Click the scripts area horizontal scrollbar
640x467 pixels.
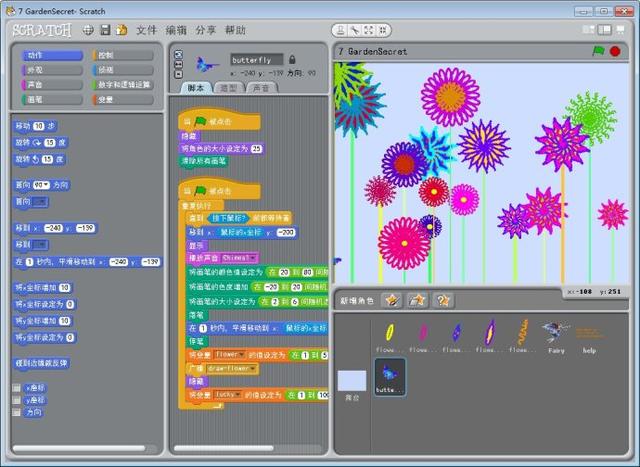[x=224, y=448]
